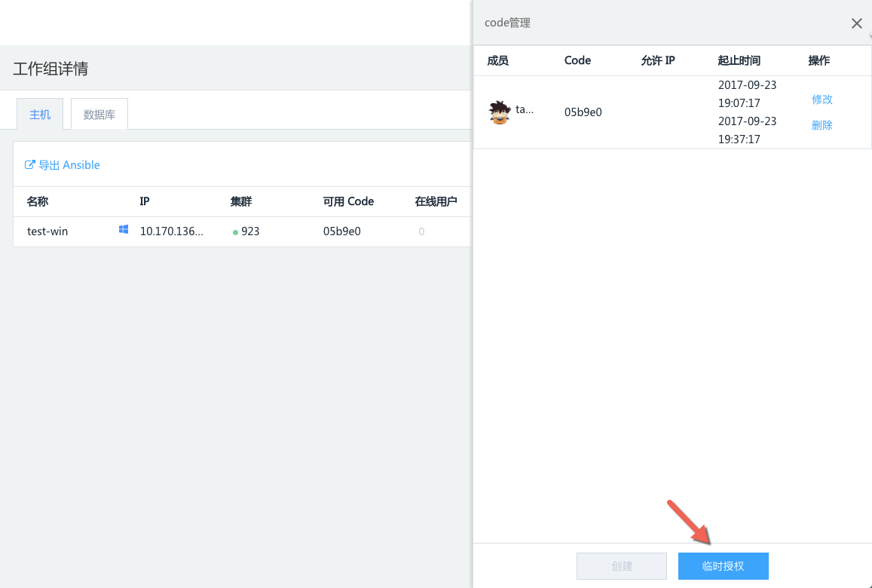Click member name ta... in code管理
Image resolution: width=872 pixels, height=588 pixels.
525,109
